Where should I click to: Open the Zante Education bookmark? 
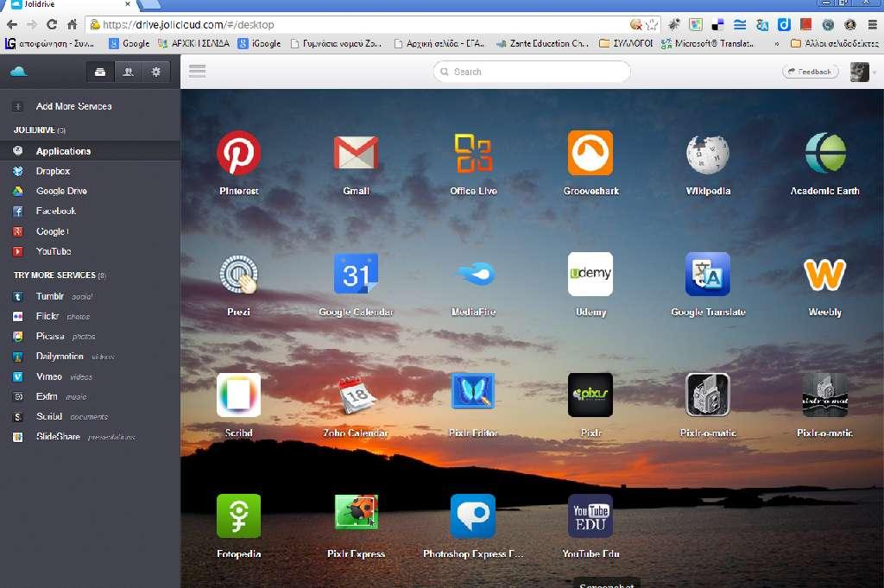coord(543,43)
